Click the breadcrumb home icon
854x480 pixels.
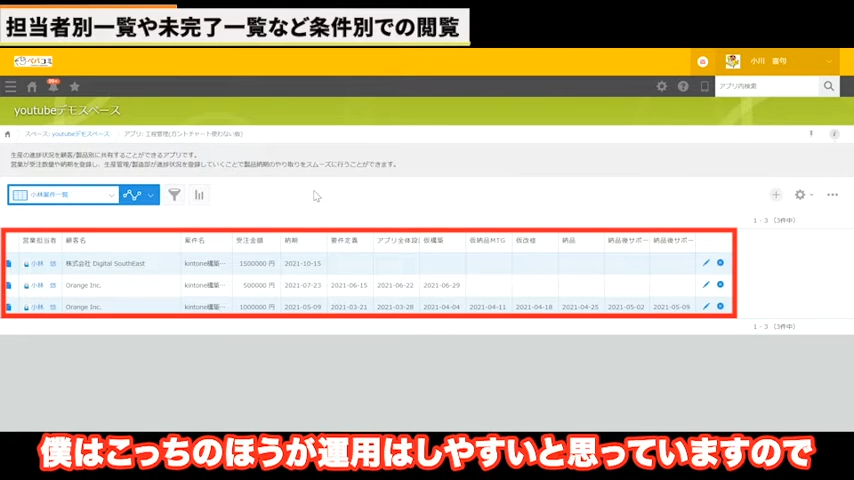[8, 134]
